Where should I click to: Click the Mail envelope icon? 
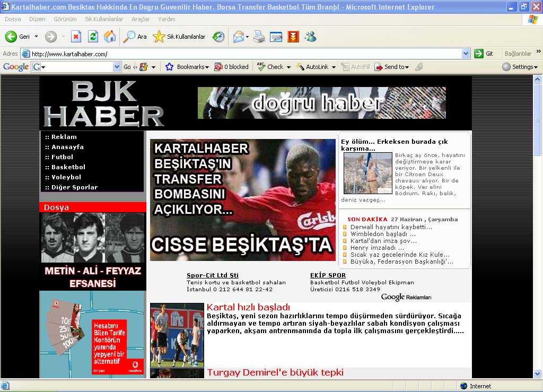point(238,37)
